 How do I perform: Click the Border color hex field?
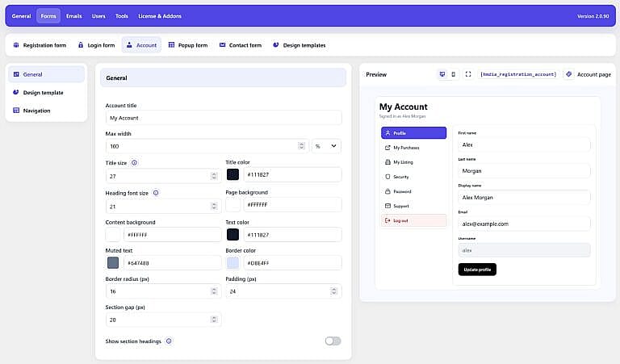coord(292,263)
